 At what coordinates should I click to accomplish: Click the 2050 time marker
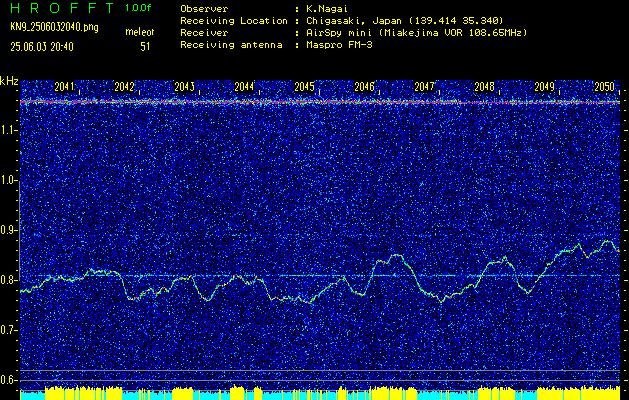(x=605, y=87)
